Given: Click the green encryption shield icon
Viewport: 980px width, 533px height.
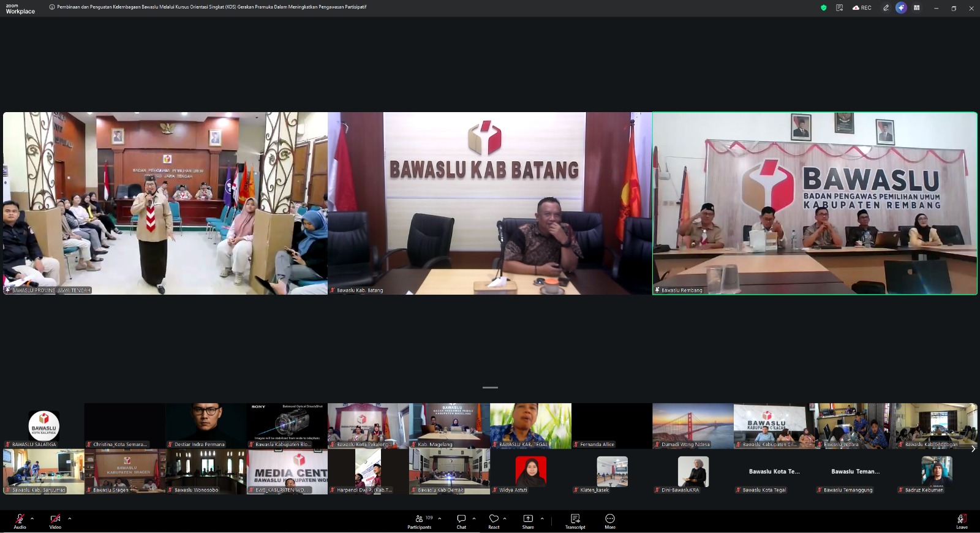Looking at the screenshot, I should point(823,8).
